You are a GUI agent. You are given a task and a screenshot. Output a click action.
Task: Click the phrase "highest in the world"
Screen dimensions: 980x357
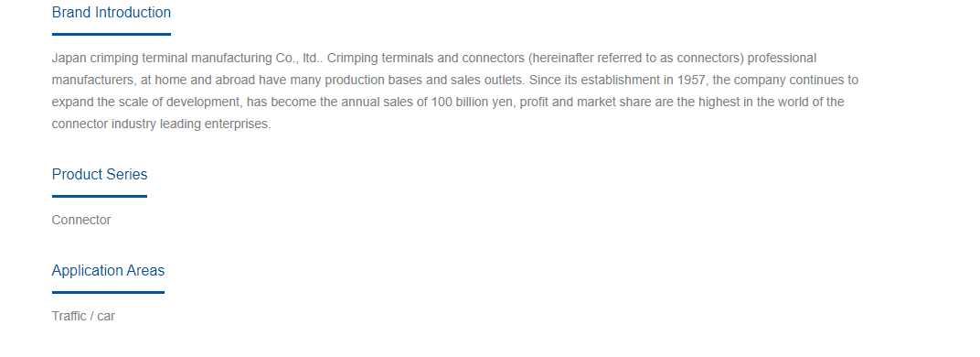(x=750, y=103)
